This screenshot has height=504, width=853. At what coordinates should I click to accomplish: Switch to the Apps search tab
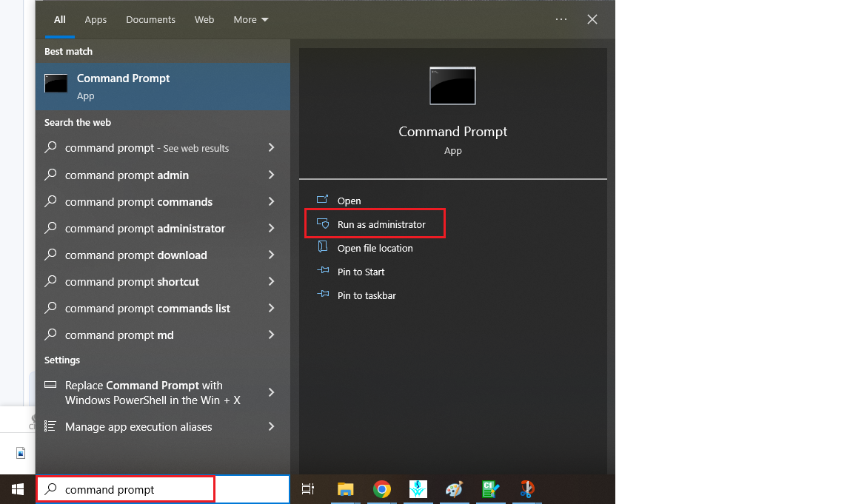[x=96, y=19]
